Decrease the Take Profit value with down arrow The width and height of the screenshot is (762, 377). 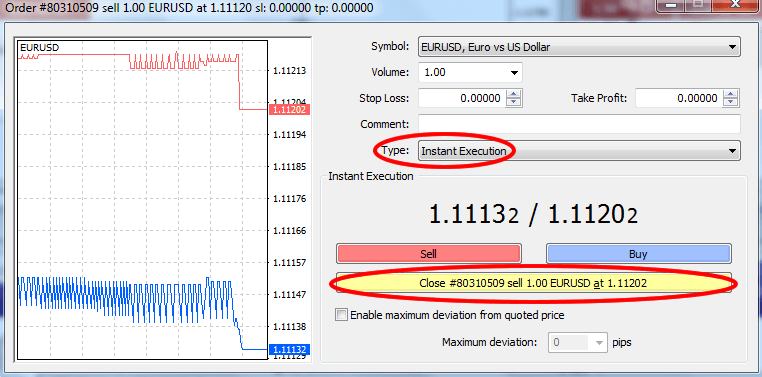[x=731, y=103]
